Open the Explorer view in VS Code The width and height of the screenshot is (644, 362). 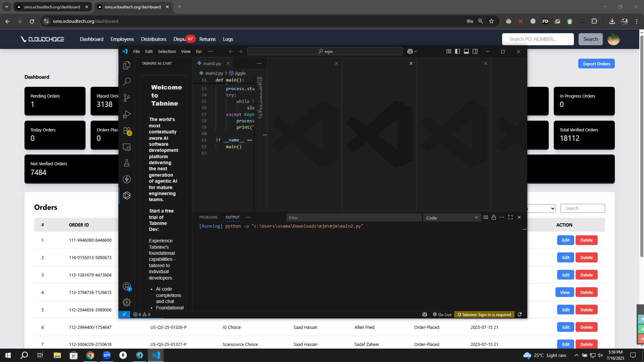coord(127,65)
